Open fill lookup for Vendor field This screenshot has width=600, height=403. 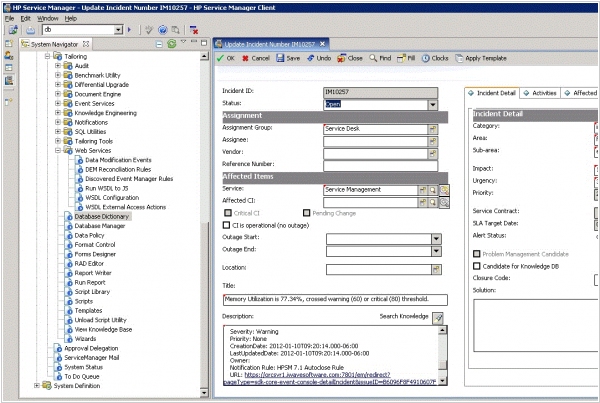pos(432,153)
